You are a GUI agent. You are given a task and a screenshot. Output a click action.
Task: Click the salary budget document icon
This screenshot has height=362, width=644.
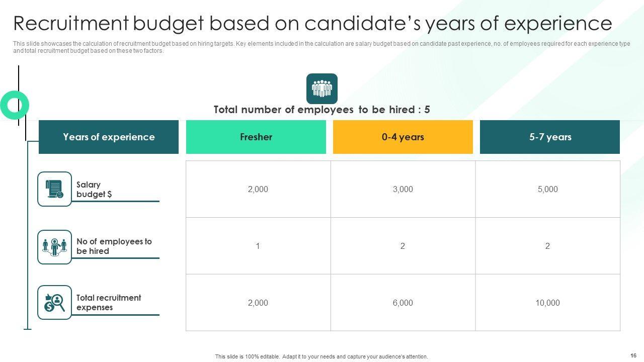54,189
